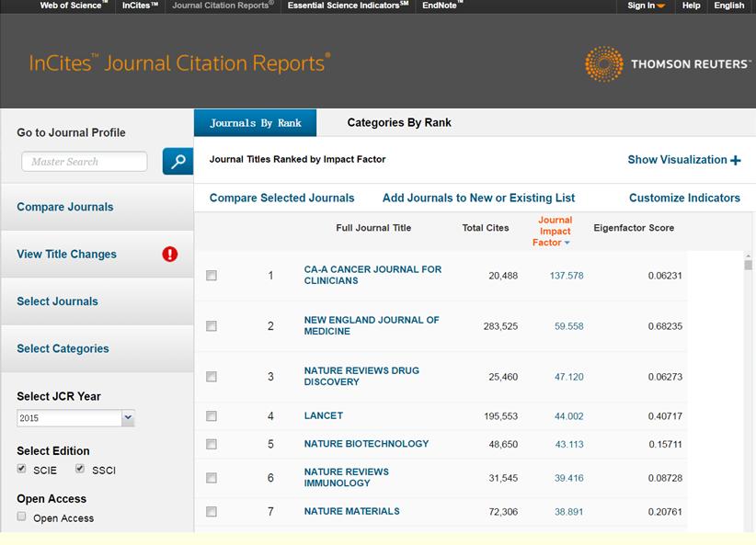Click Compare Journals in the sidebar
This screenshot has height=545, width=756.
point(65,207)
